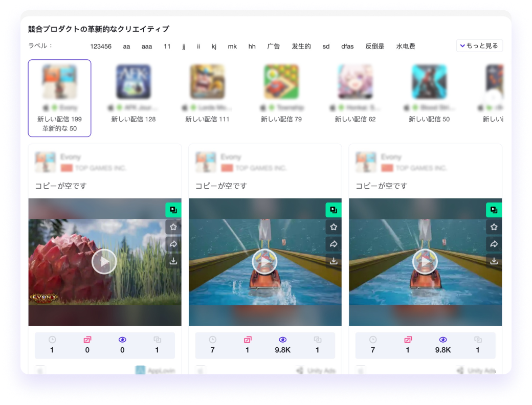532x405 pixels.
Task: Click the star favorite icon on the first Evony video
Action: [173, 227]
